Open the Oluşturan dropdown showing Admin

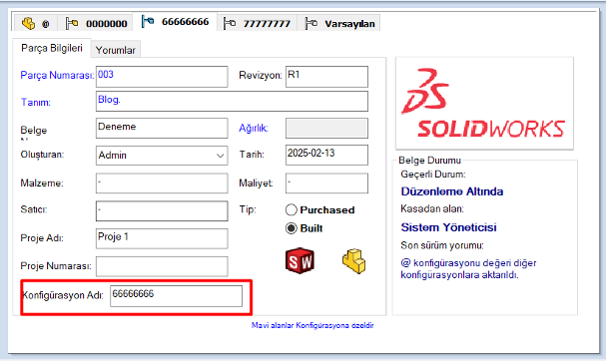coord(162,156)
